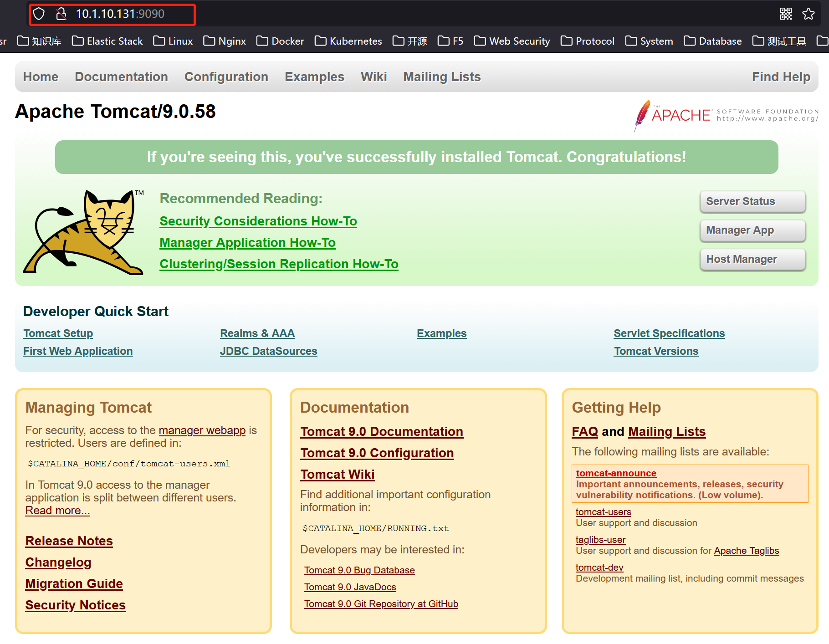Viewport: 829px width, 644px height.
Task: Open the JDBC DataSources link
Action: 269,351
